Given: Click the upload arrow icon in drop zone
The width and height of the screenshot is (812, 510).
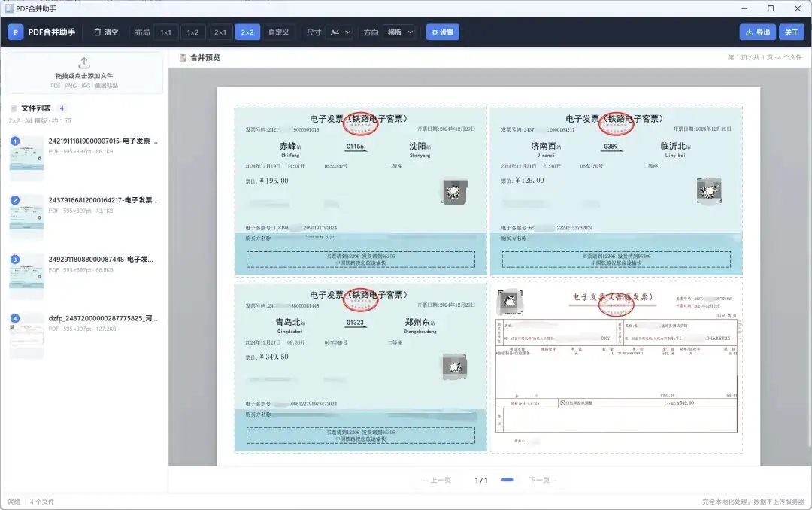Looking at the screenshot, I should (84, 62).
